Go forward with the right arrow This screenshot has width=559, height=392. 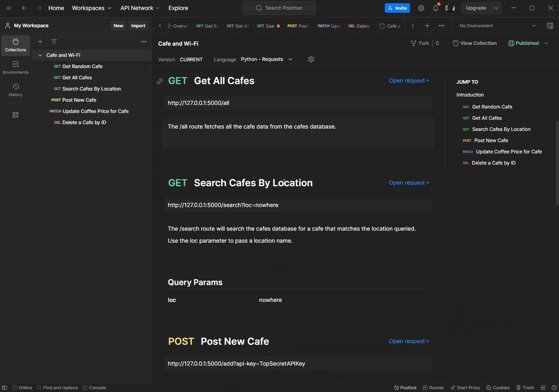[x=39, y=8]
